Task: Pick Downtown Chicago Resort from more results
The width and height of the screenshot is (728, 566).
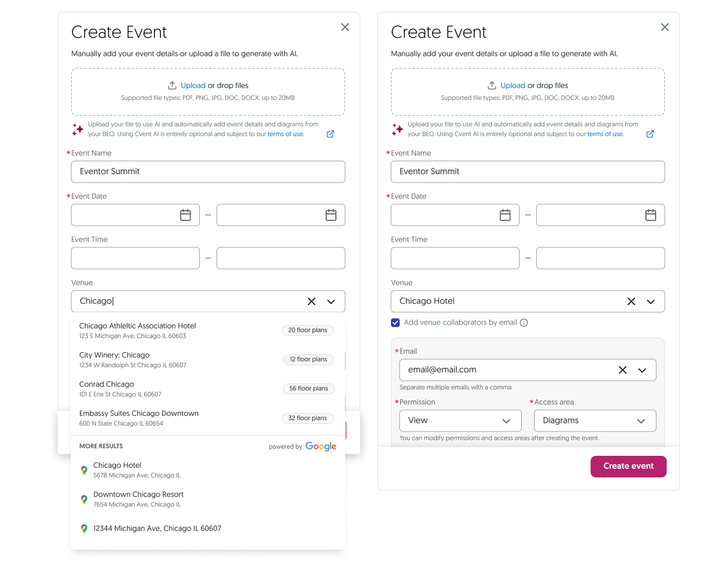Action: pos(138,495)
